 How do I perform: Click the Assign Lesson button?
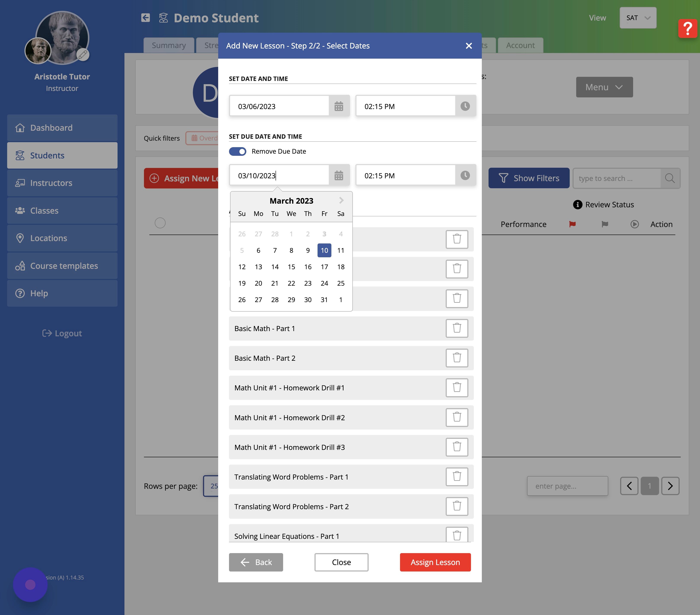435,562
